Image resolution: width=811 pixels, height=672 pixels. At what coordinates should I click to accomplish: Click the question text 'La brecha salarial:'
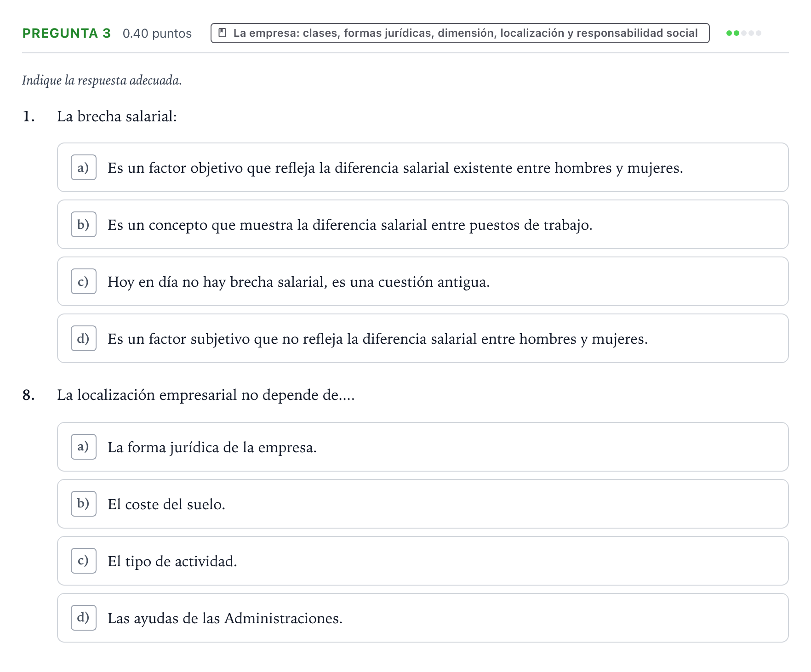coord(117,116)
